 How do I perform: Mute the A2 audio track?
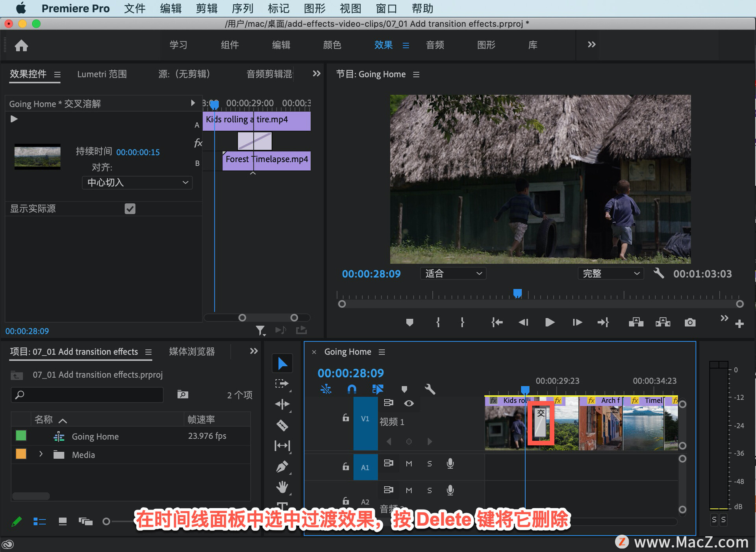click(409, 490)
